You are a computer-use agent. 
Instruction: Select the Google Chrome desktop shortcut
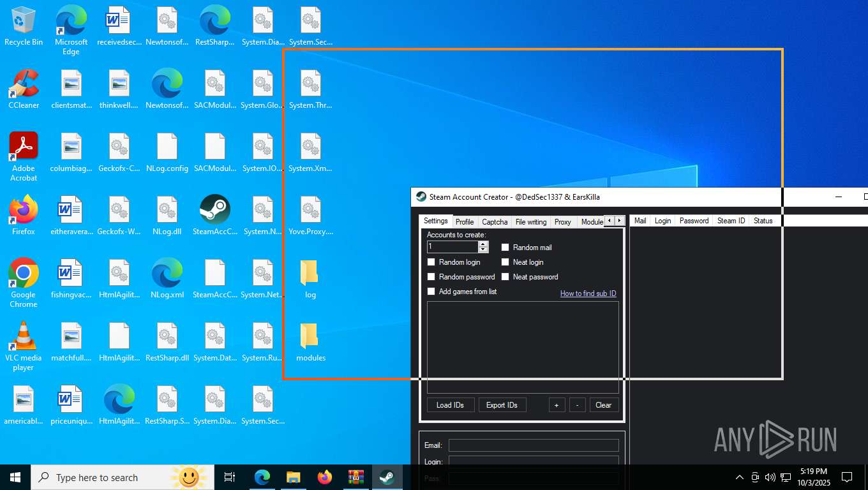pos(24,283)
